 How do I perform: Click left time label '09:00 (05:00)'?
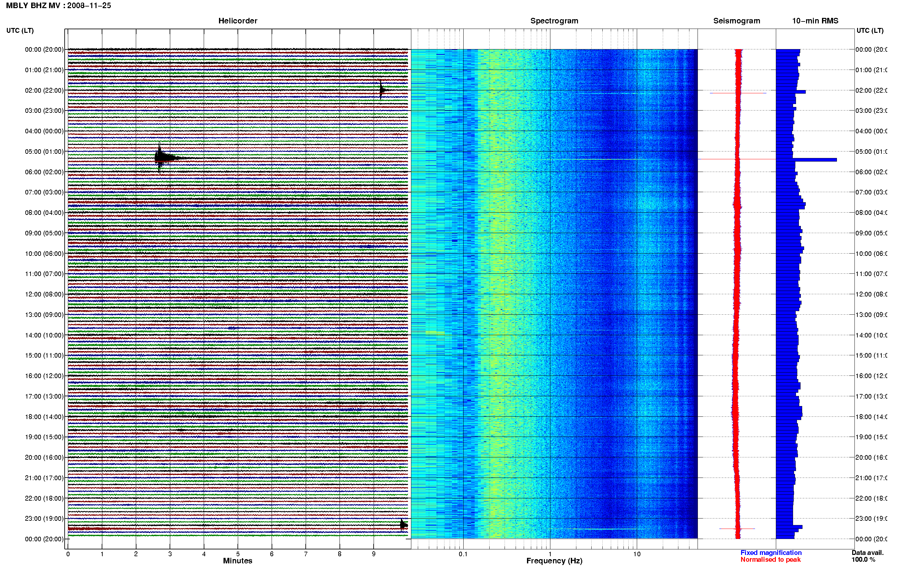[44, 233]
